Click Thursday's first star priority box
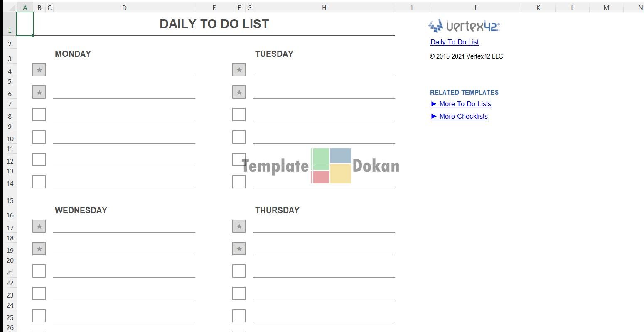This screenshot has height=332, width=644. coord(239,226)
